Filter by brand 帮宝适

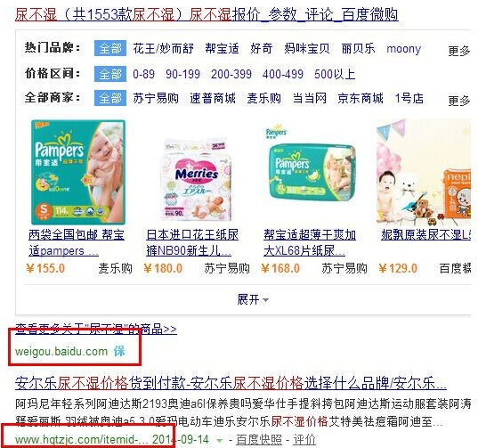coord(222,48)
